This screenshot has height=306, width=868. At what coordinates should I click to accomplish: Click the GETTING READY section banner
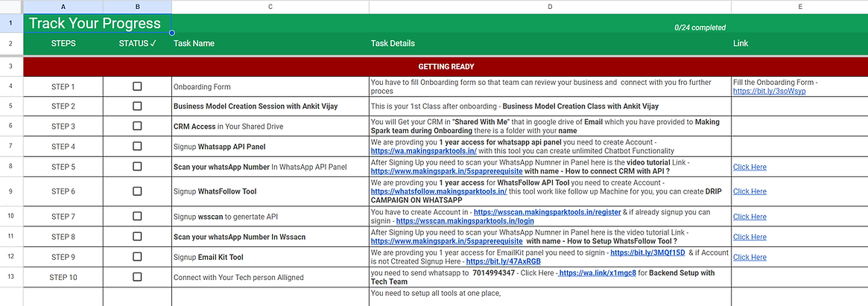coord(446,66)
